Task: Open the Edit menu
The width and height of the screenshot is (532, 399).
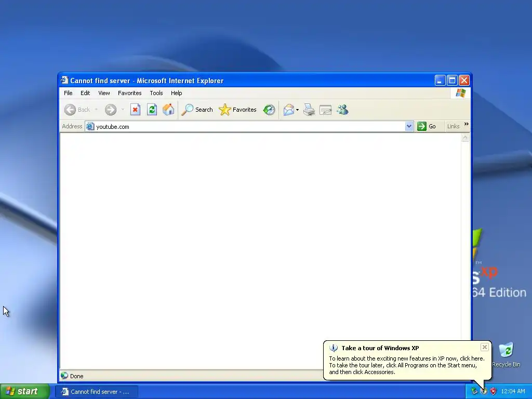Action: 85,93
